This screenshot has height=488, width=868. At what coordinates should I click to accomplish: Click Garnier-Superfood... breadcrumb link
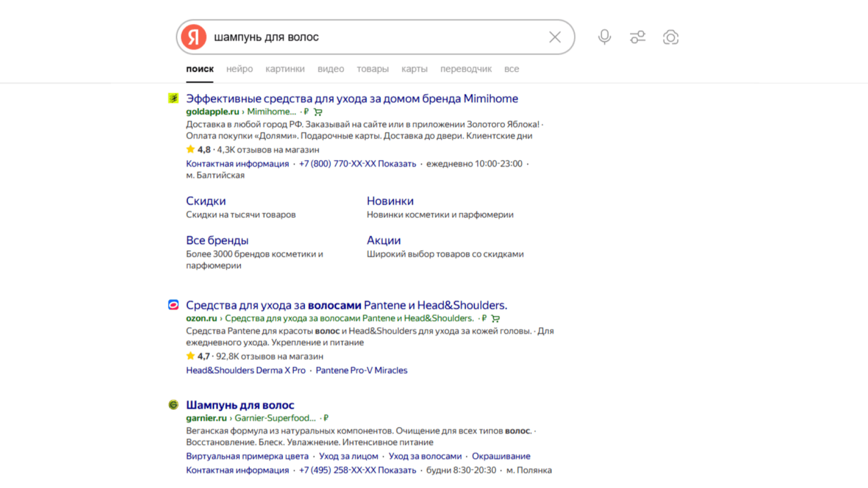(x=275, y=418)
